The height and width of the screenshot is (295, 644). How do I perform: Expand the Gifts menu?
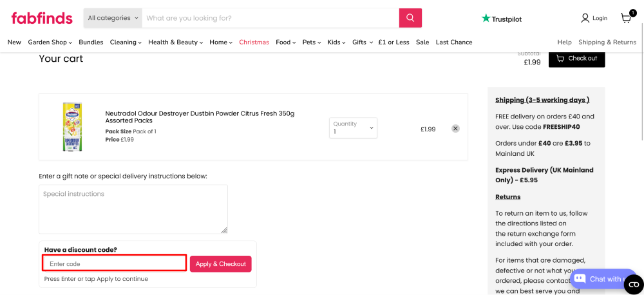pos(362,43)
